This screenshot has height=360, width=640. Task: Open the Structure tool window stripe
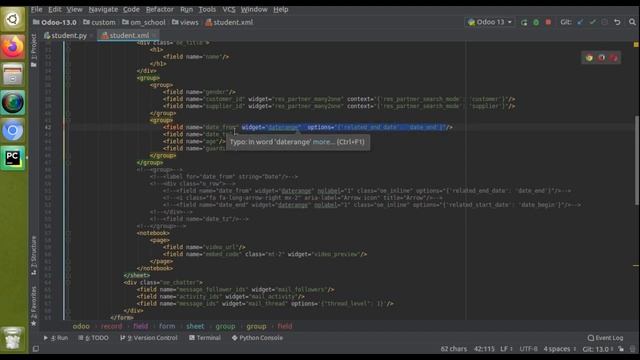[x=34, y=255]
